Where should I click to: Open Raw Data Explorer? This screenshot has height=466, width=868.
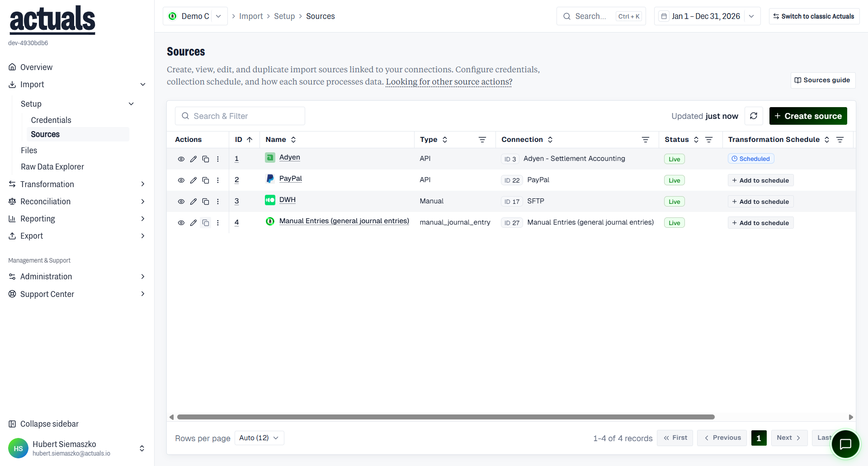click(x=52, y=166)
